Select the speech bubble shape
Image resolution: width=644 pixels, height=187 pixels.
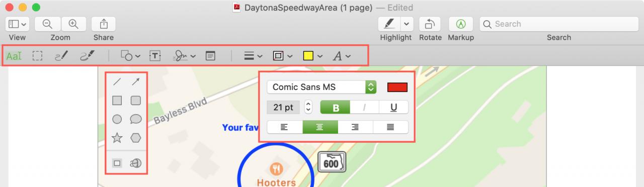click(x=136, y=119)
